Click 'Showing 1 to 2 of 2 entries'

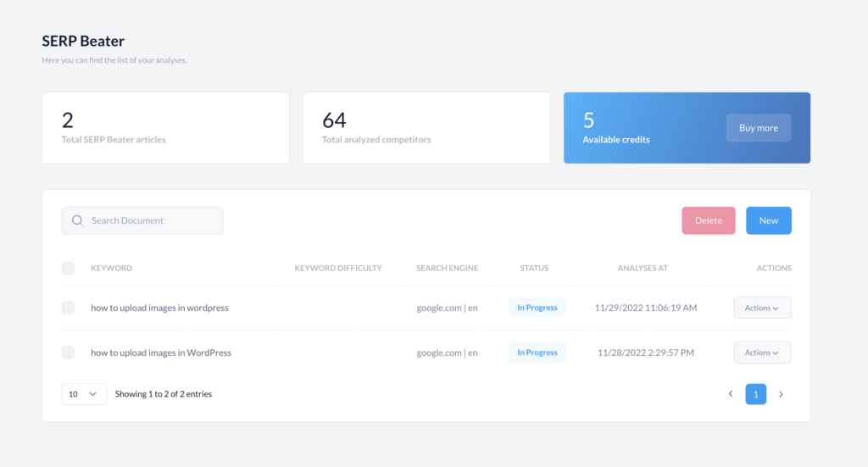click(x=164, y=394)
